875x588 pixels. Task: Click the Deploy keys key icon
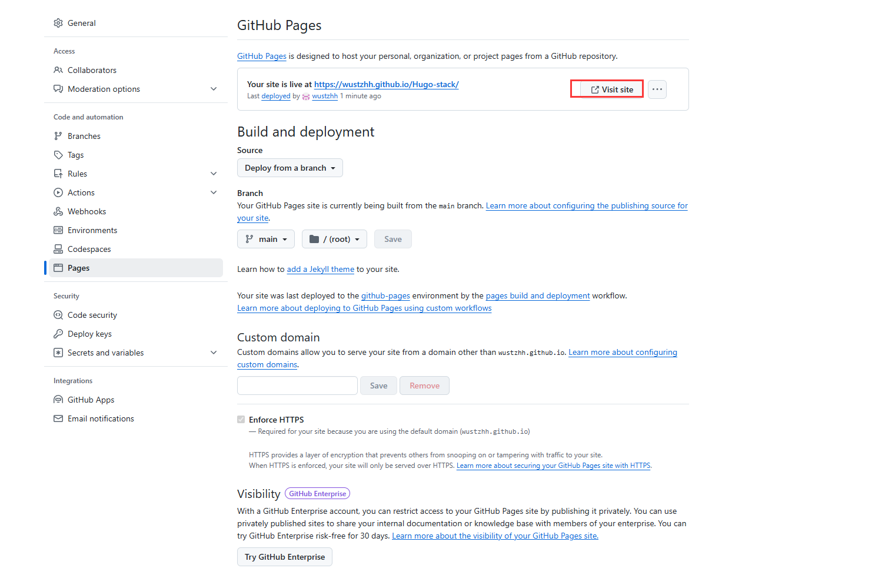point(58,334)
